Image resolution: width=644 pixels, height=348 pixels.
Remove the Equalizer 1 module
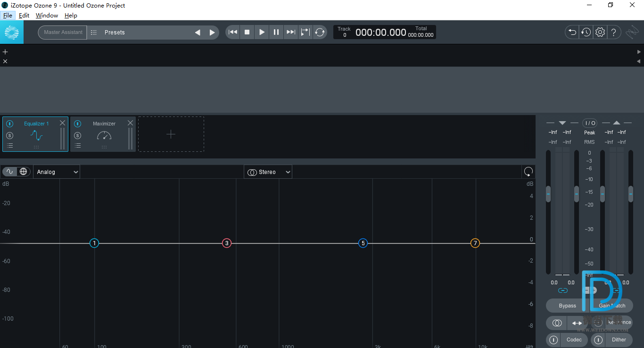[x=62, y=123]
